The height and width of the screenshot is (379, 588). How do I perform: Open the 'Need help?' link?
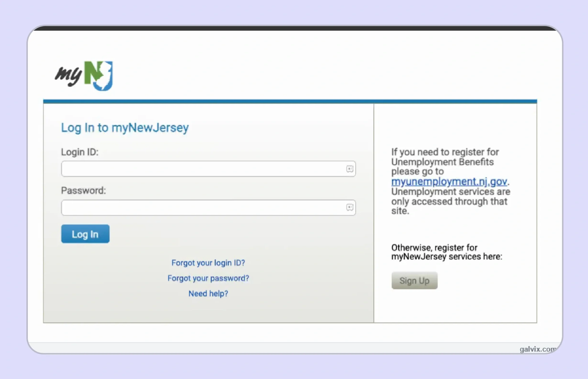tap(208, 293)
